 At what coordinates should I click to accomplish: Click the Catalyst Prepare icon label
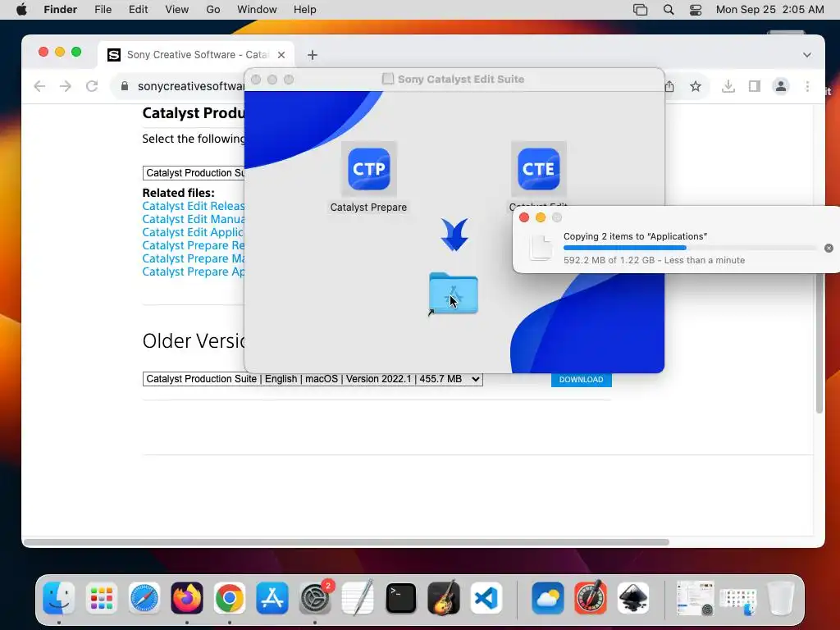[368, 208]
